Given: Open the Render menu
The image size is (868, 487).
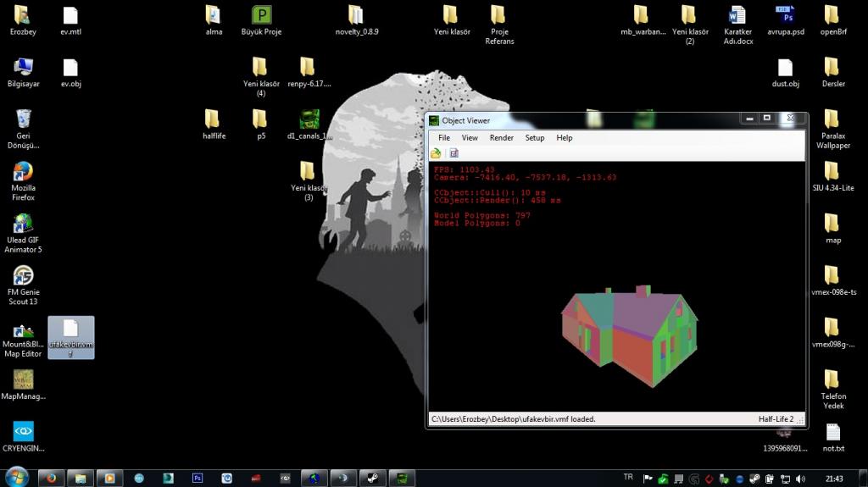Looking at the screenshot, I should (x=502, y=138).
